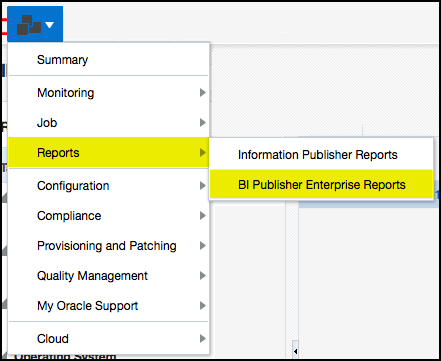The width and height of the screenshot is (441, 361).
Task: Open Information Publisher Reports
Action: pos(321,155)
